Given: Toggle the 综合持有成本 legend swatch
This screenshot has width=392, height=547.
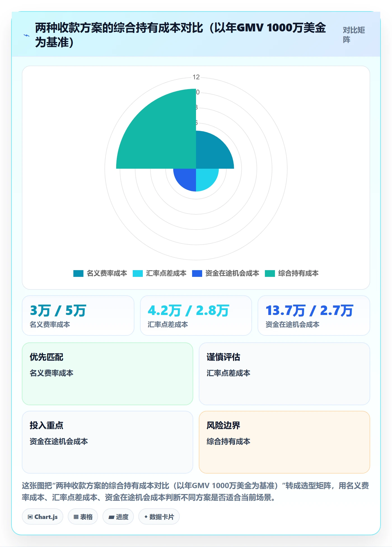Looking at the screenshot, I should 270,273.
